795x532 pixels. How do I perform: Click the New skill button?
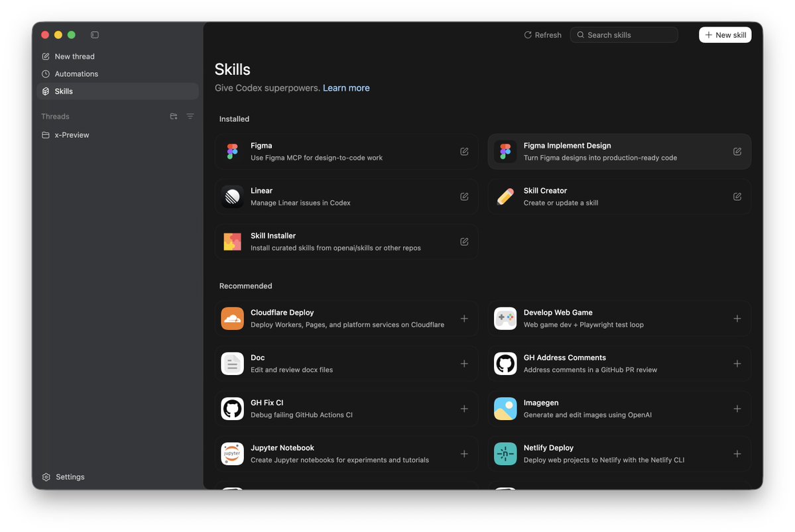(725, 35)
